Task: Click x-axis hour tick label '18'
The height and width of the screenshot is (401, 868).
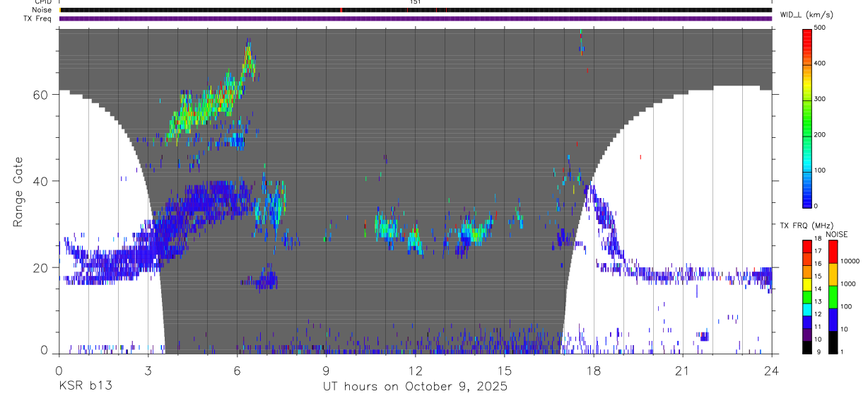Action: tap(593, 370)
